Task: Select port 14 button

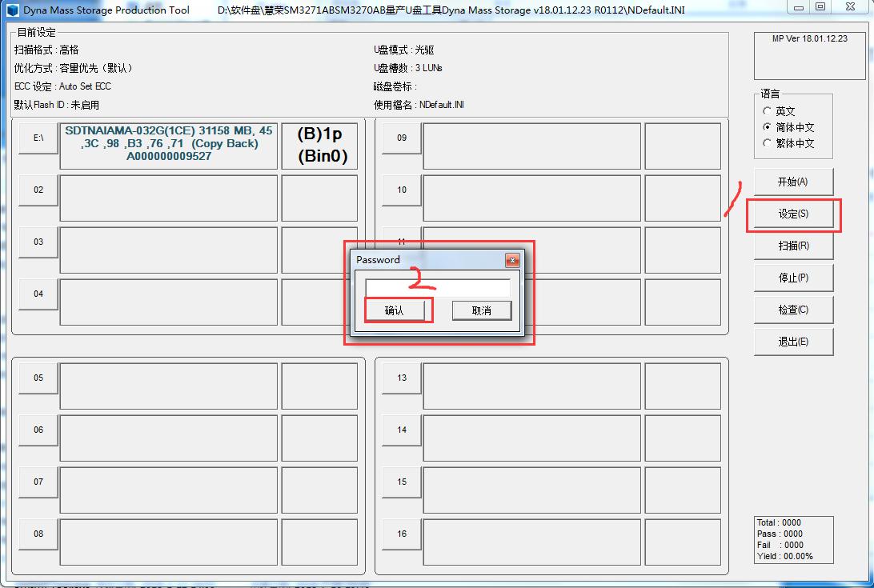Action: coord(402,430)
